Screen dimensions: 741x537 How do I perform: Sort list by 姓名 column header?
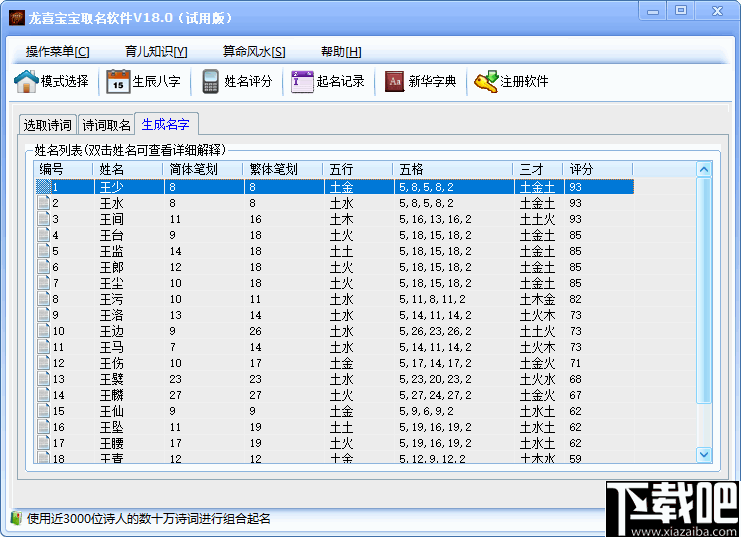pyautogui.click(x=128, y=169)
